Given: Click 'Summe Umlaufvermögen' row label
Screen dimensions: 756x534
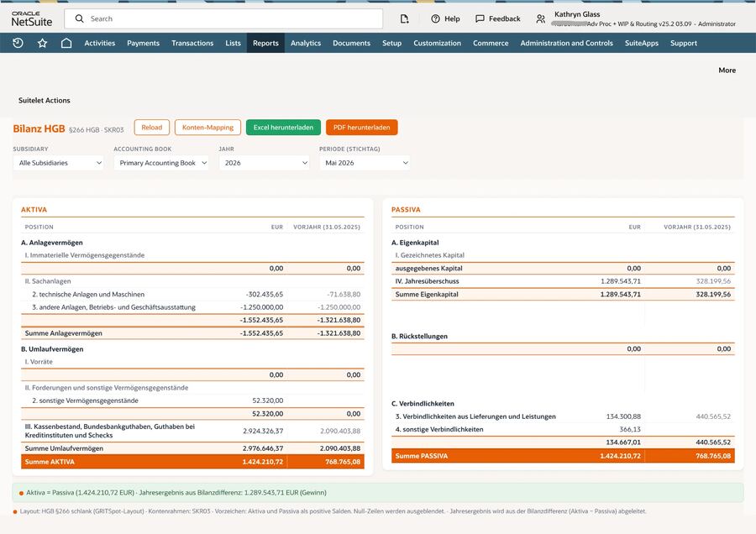Looking at the screenshot, I should (64, 448).
